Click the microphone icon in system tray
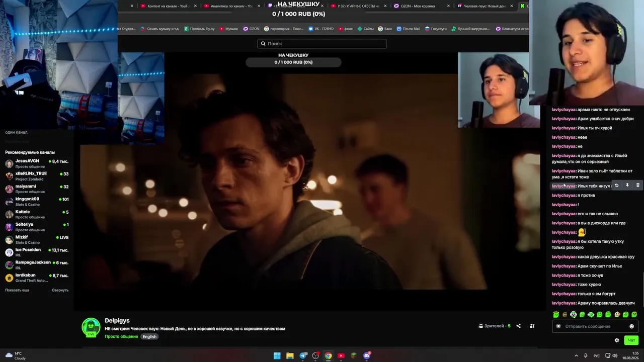The width and height of the screenshot is (644, 362). click(586, 356)
